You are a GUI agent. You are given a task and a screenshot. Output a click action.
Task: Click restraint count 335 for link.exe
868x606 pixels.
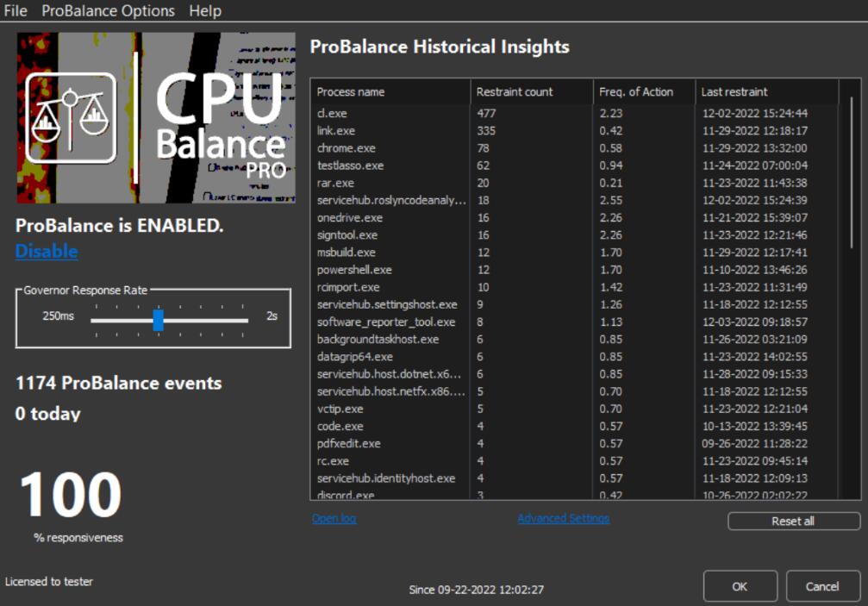coord(487,131)
